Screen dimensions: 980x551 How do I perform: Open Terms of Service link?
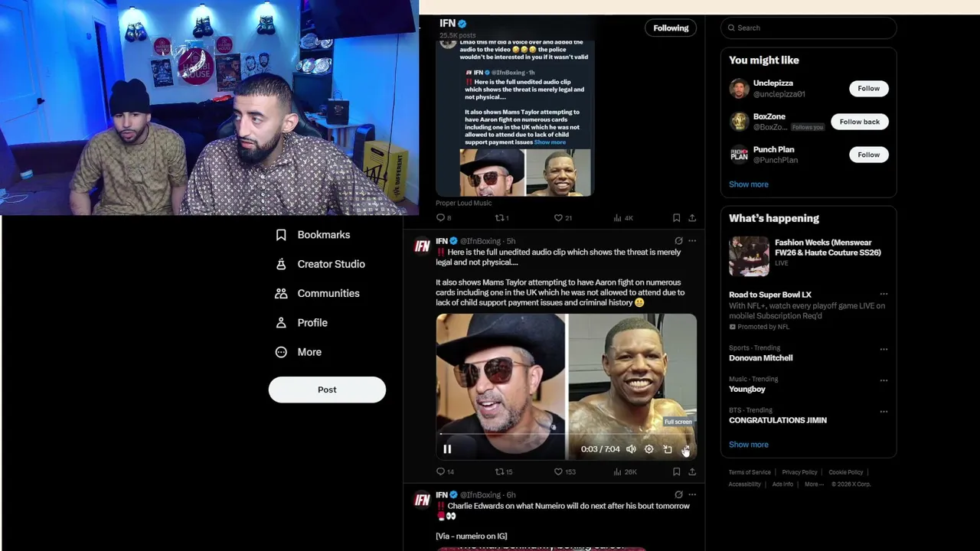[x=750, y=473]
